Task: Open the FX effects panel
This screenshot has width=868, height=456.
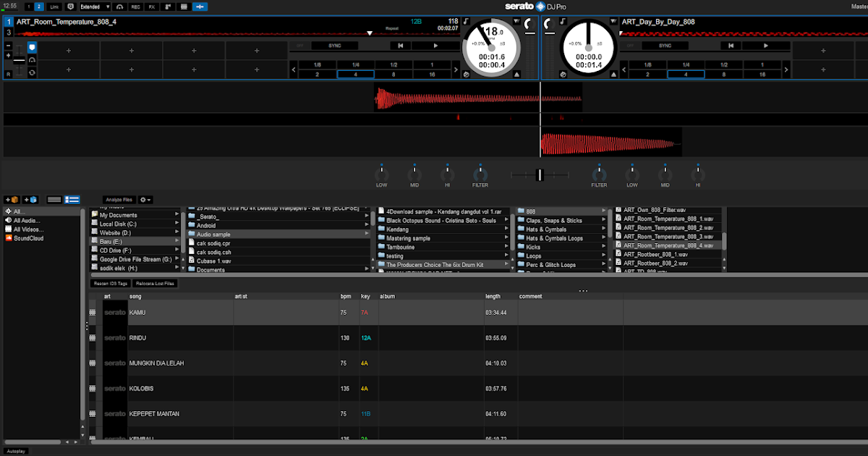Action: (x=152, y=7)
